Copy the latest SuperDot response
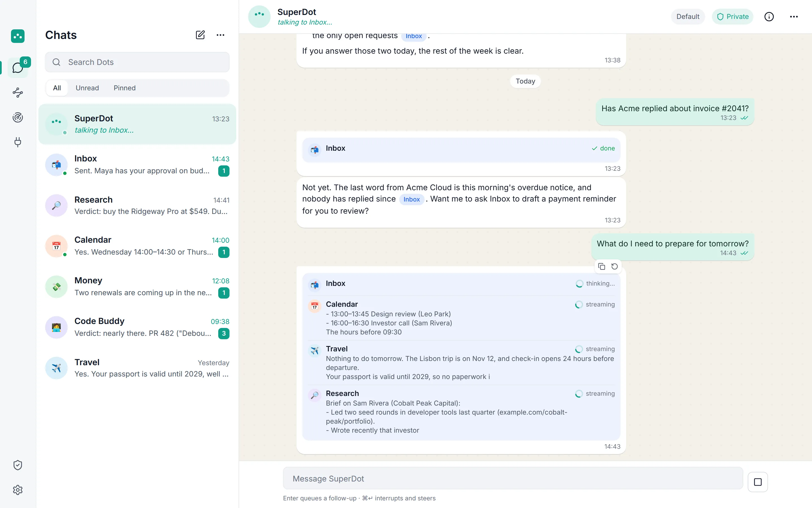812x508 pixels. pyautogui.click(x=602, y=266)
